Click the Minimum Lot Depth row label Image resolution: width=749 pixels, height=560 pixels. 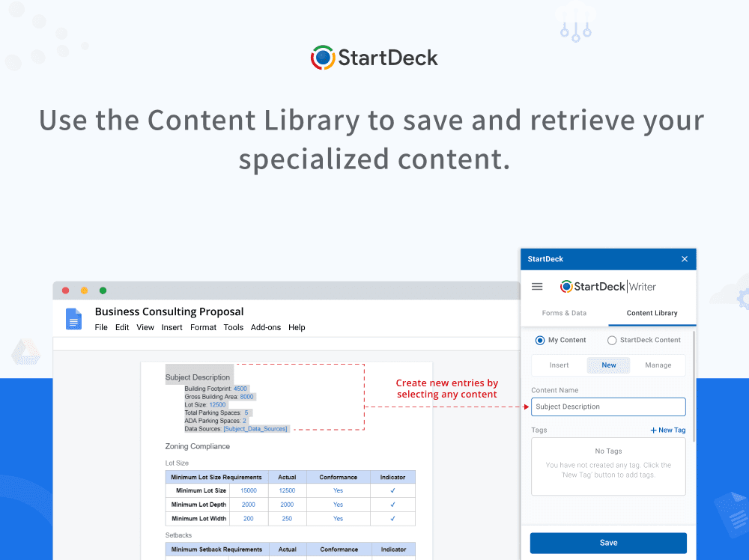(198, 505)
